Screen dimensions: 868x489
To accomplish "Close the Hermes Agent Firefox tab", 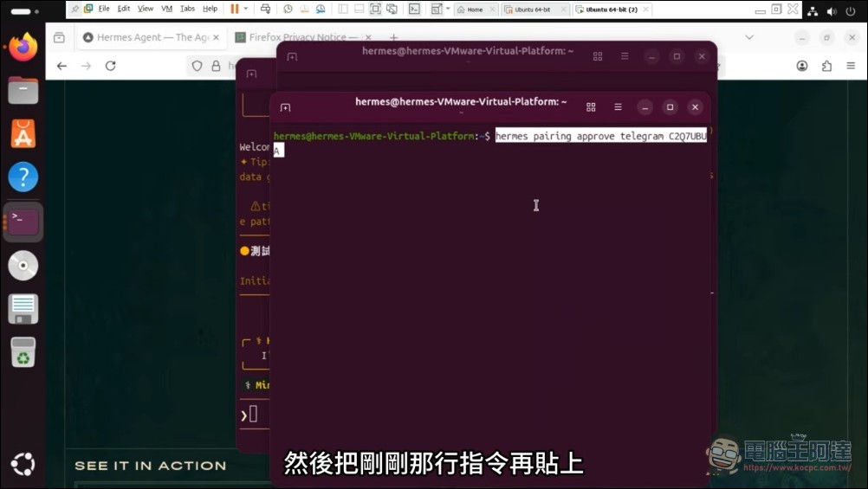I will pos(216,37).
